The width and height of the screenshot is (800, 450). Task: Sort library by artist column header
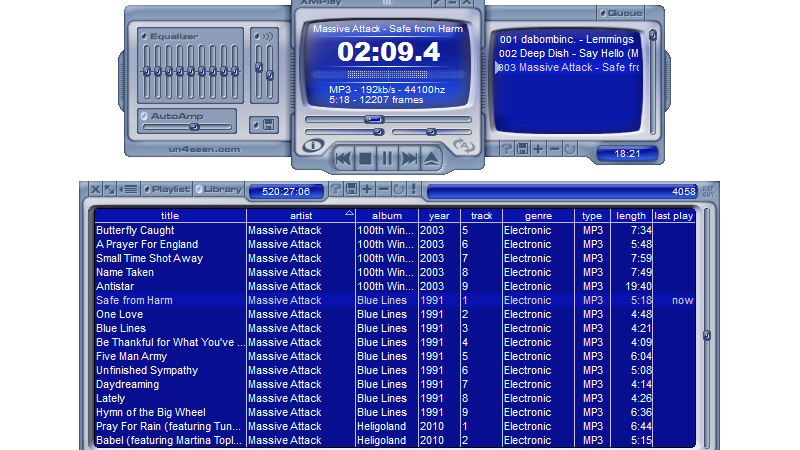[301, 216]
